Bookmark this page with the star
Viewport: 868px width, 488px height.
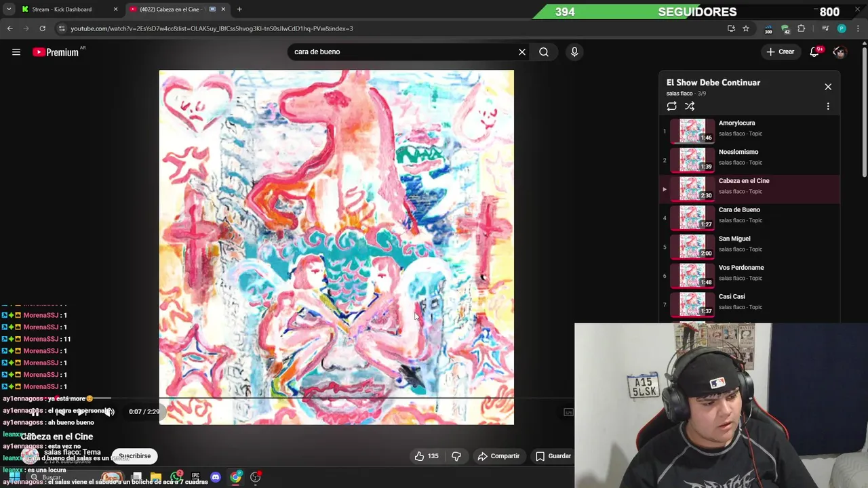[746, 28]
